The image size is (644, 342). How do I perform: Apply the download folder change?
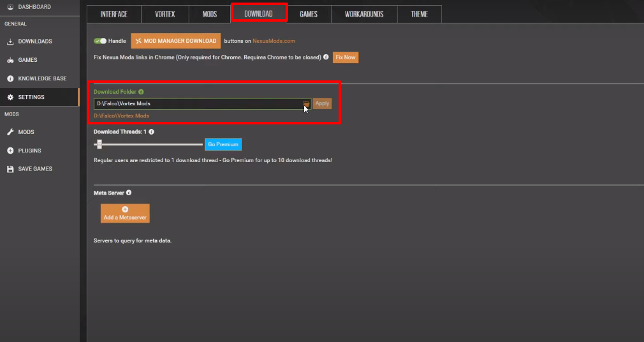(x=322, y=103)
